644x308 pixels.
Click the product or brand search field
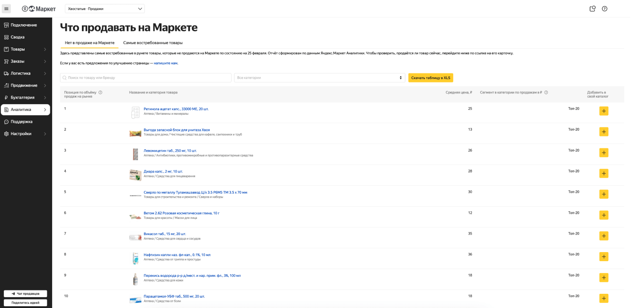(x=146, y=78)
